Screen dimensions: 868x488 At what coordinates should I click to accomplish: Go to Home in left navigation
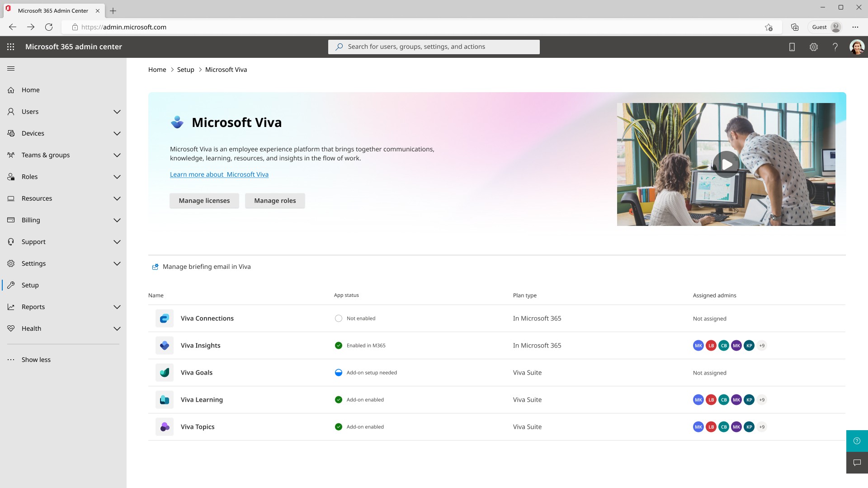[30, 90]
